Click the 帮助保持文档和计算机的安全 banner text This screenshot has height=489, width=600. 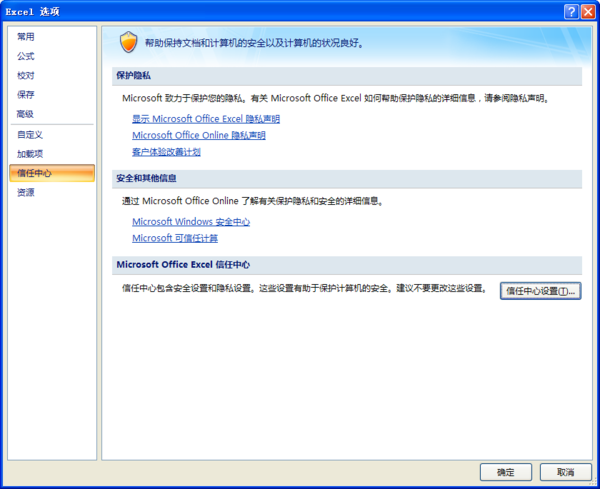click(x=254, y=43)
